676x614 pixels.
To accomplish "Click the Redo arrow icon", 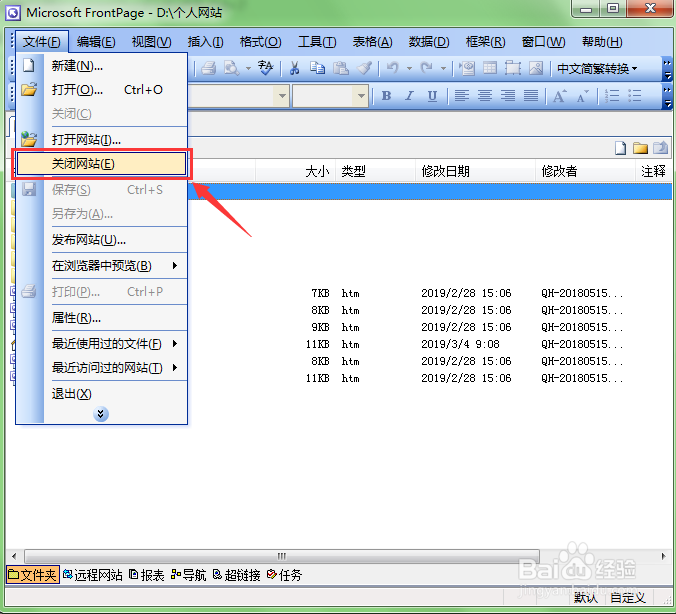I will click(426, 68).
